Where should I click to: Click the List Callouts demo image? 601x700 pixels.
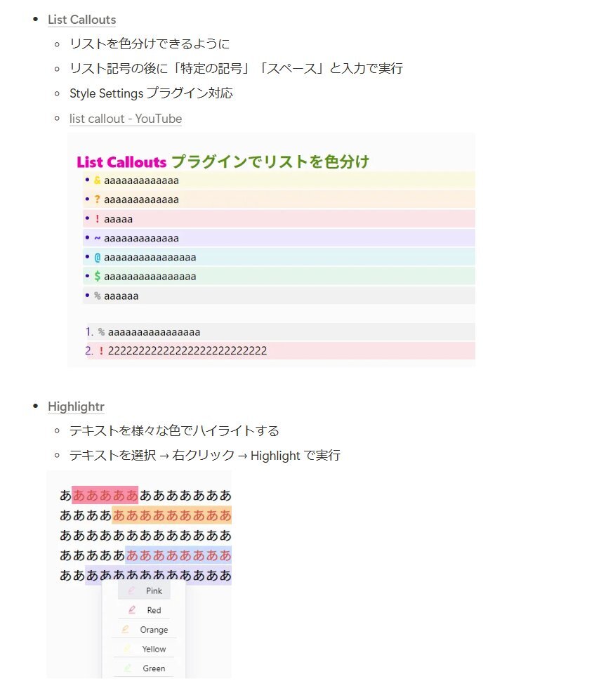pos(271,249)
